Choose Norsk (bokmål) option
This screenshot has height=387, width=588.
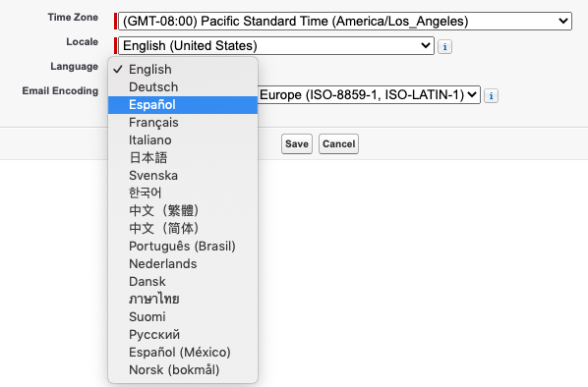click(x=183, y=369)
